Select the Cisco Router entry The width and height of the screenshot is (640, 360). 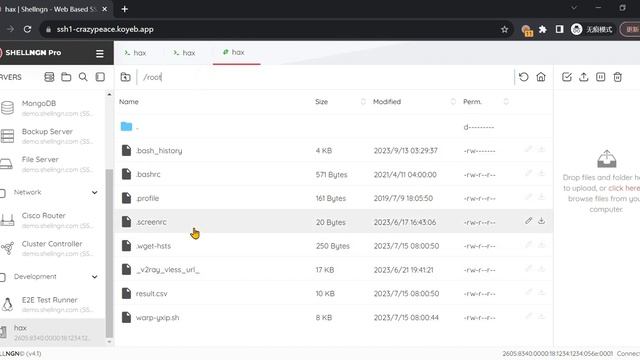tap(52, 220)
